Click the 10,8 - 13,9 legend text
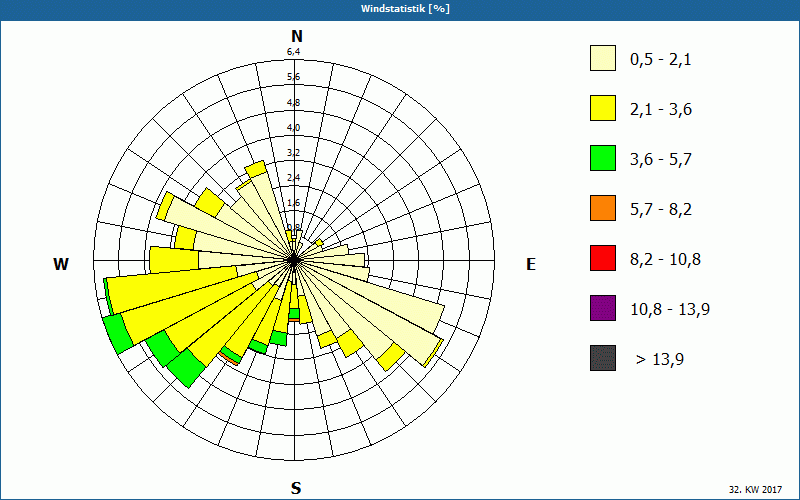The width and height of the screenshot is (800, 500). pyautogui.click(x=670, y=310)
